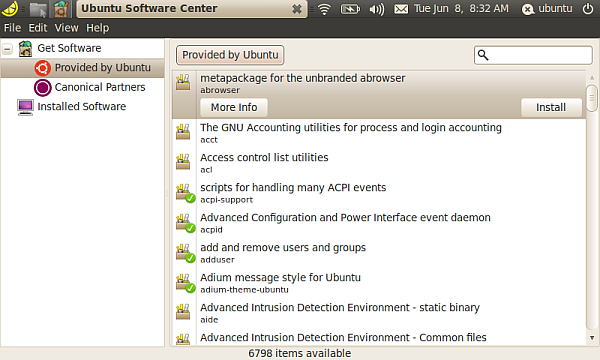Click the acl package icon
Viewport: 600px width, 360px height.
coord(183,161)
